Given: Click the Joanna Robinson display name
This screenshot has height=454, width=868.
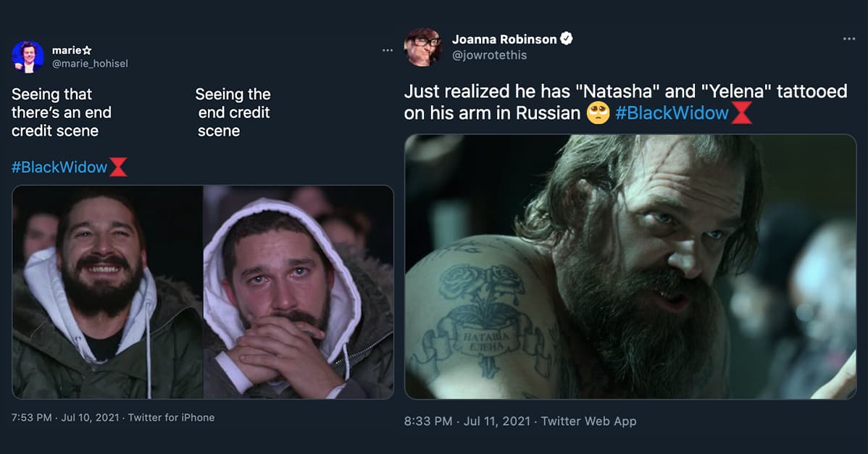Looking at the screenshot, I should point(504,38).
